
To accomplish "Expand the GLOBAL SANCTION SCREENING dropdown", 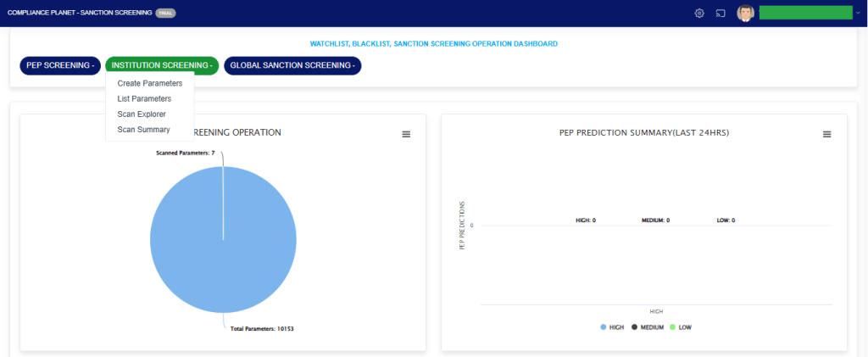I will pos(292,65).
